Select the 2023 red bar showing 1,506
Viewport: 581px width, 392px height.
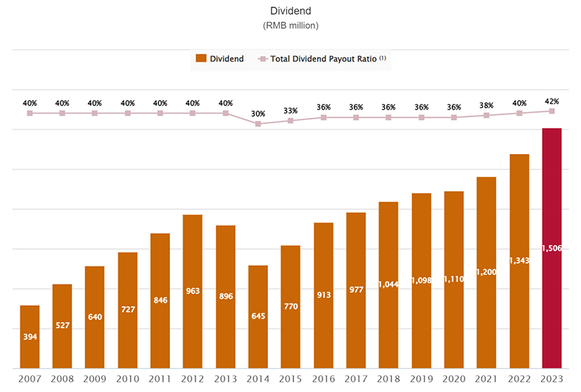552,248
